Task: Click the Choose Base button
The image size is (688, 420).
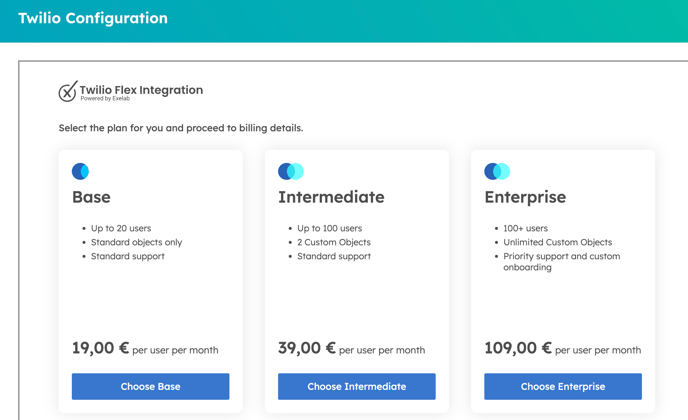Action: point(150,386)
